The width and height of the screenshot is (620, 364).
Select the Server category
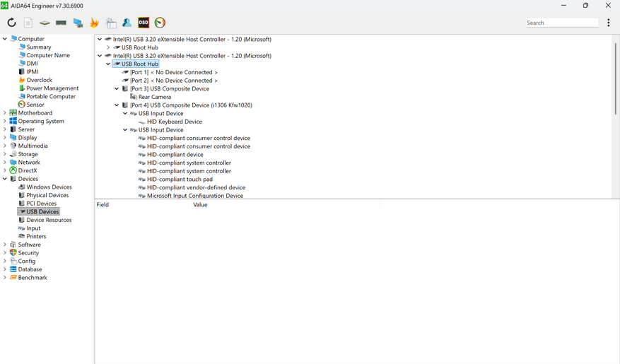(x=26, y=129)
